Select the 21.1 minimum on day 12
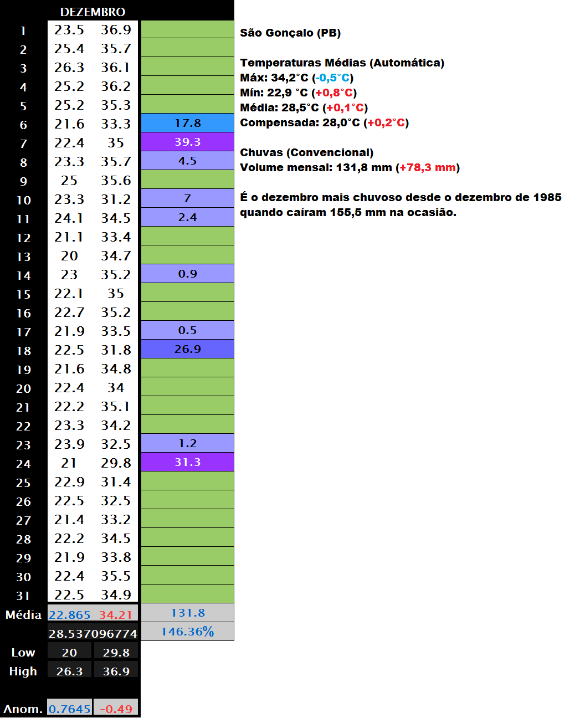Viewport: 575px width, 728px height. 69,237
